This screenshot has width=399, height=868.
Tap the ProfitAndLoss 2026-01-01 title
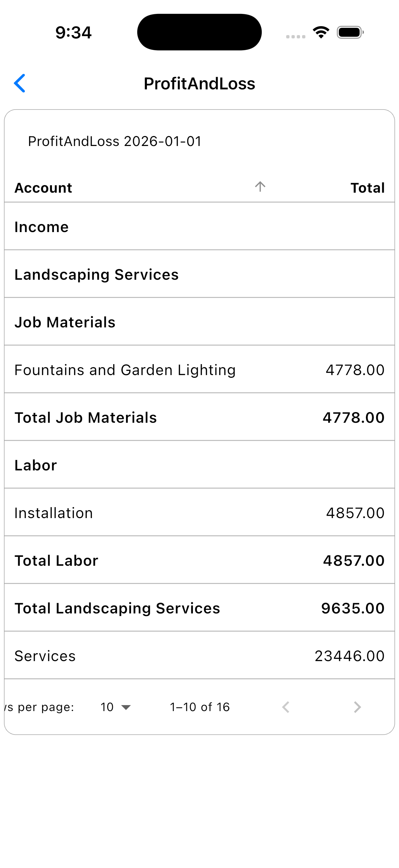[x=114, y=141]
